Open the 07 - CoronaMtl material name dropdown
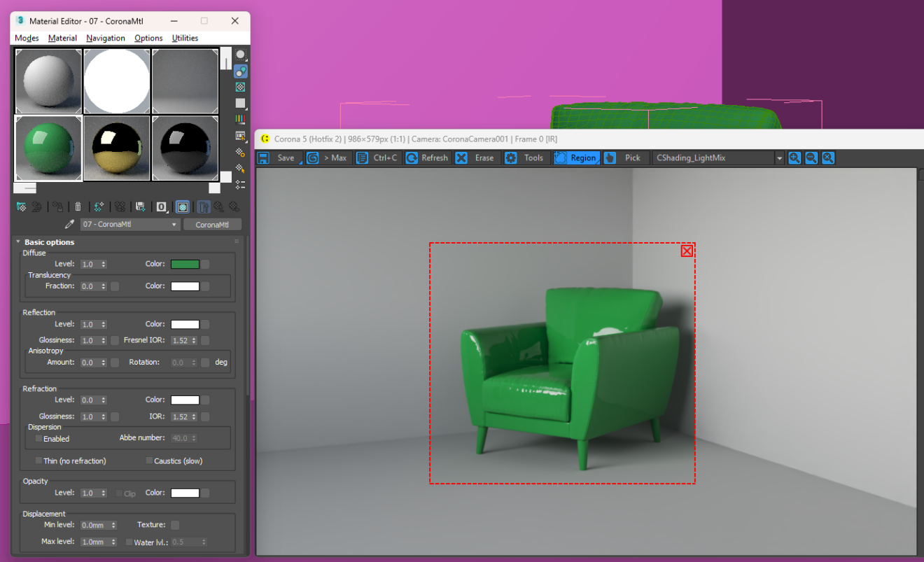The height and width of the screenshot is (562, 924). click(130, 225)
